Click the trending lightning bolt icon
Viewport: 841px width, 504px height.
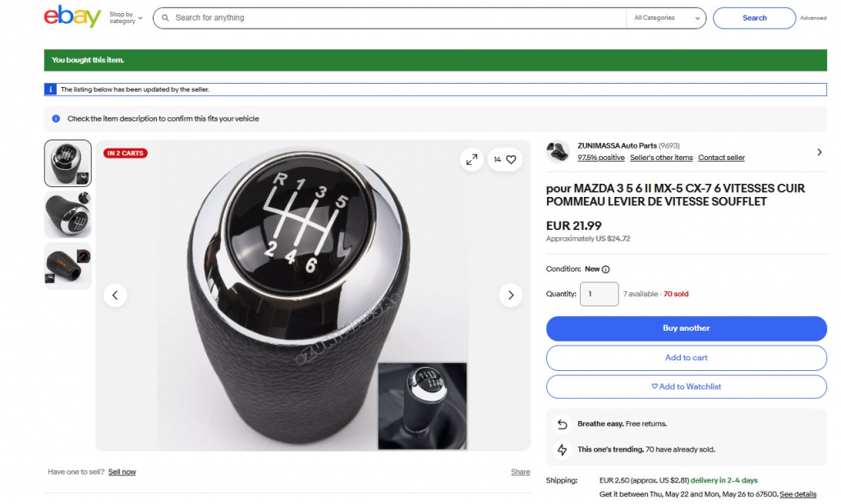562,450
